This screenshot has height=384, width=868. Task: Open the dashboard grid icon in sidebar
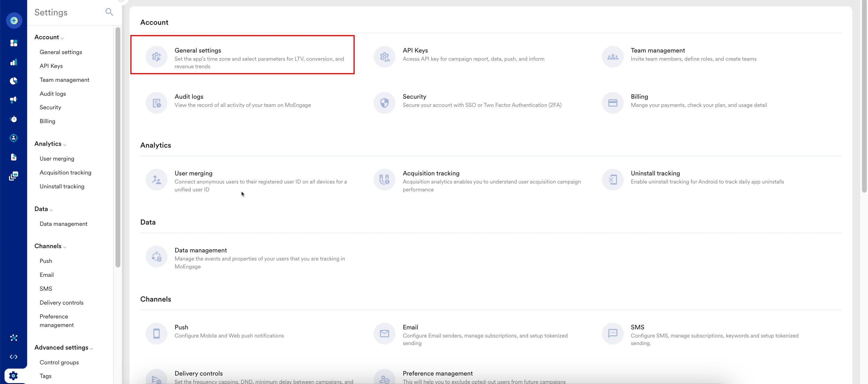14,43
